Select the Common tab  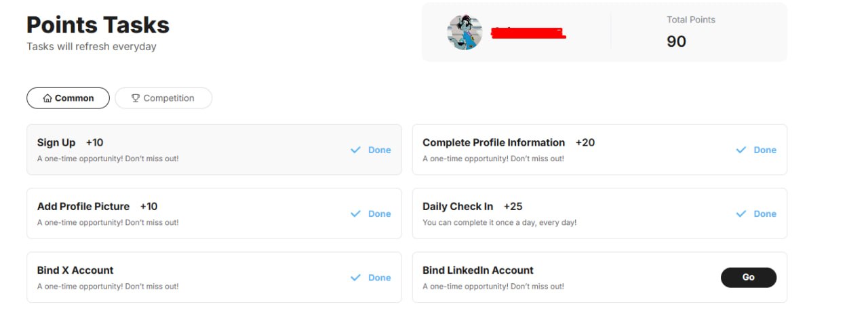[68, 98]
